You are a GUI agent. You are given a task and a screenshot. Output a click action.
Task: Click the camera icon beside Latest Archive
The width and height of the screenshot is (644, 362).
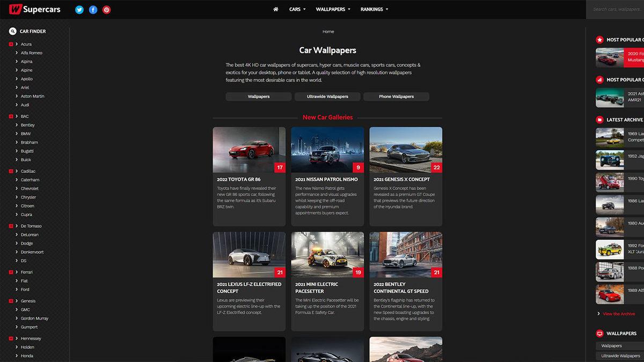point(599,119)
